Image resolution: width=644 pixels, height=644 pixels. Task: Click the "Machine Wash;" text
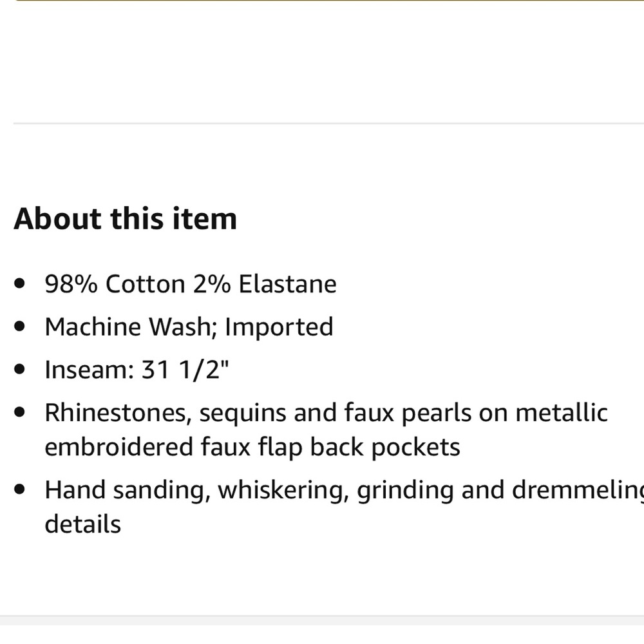[x=131, y=327]
